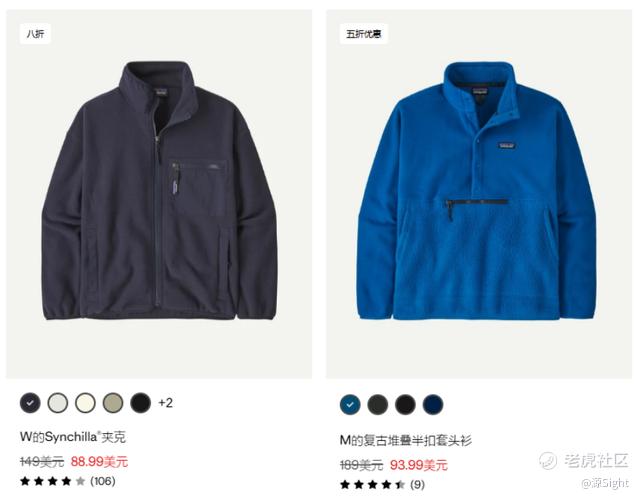The width and height of the screenshot is (640, 497).
Task: Select the khaki beige swatch for Synchilla jacket
Action: (113, 403)
